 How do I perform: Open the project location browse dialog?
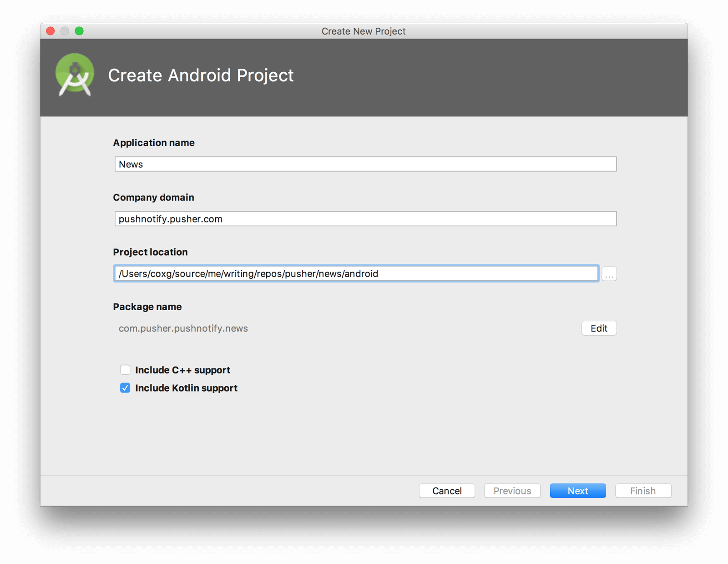coord(609,273)
